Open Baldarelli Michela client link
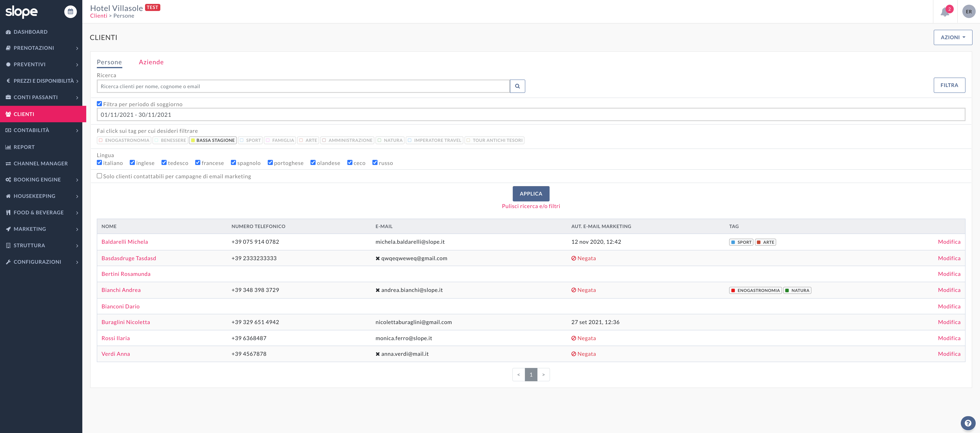 tap(124, 242)
